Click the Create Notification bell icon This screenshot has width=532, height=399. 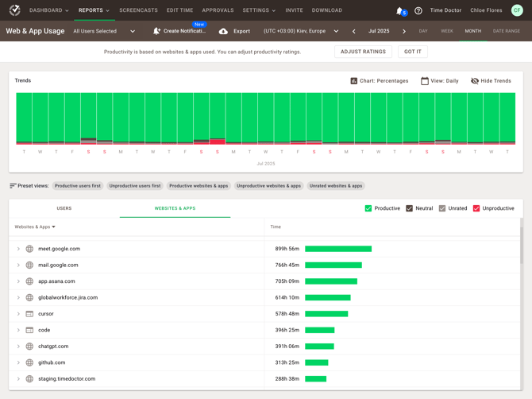(156, 31)
